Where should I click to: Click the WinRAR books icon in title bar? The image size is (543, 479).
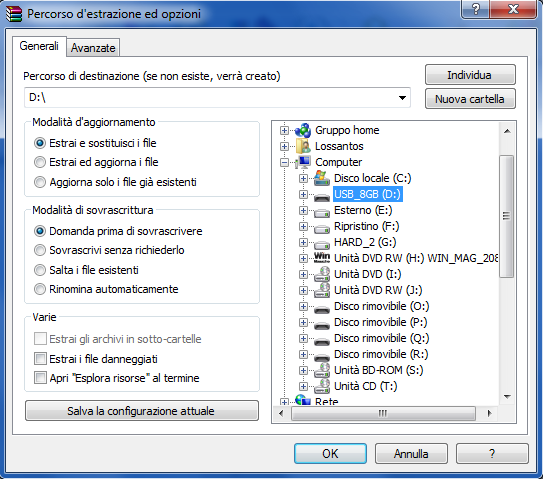[x=14, y=14]
